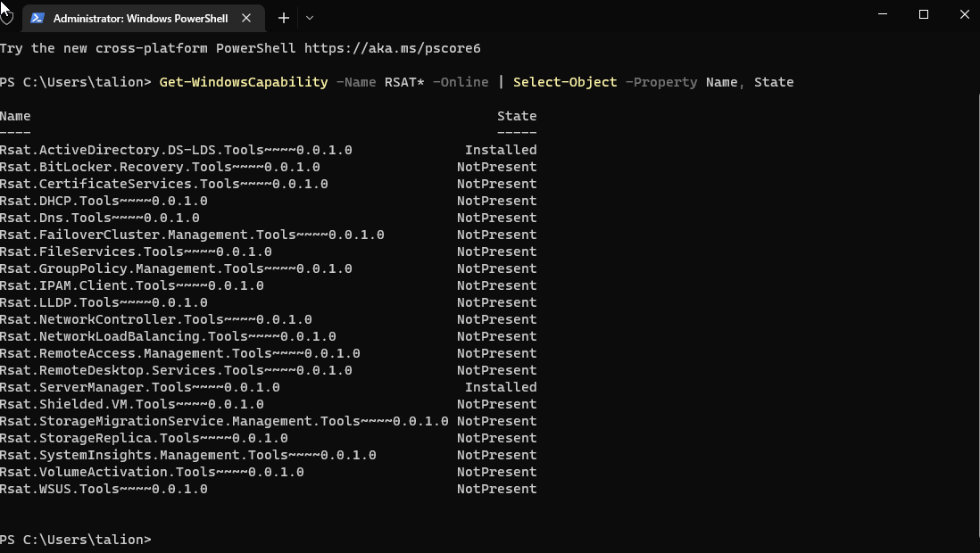Click the https://aka.ms/pscore6 link
The image size is (980, 553).
[392, 48]
